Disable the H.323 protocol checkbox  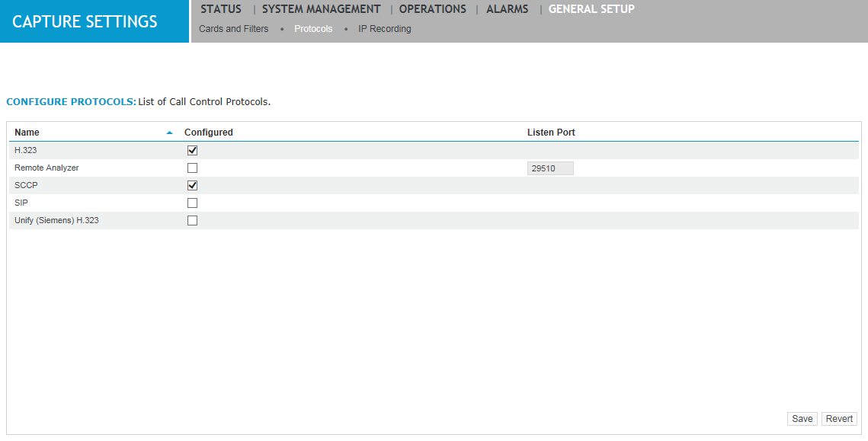click(192, 150)
